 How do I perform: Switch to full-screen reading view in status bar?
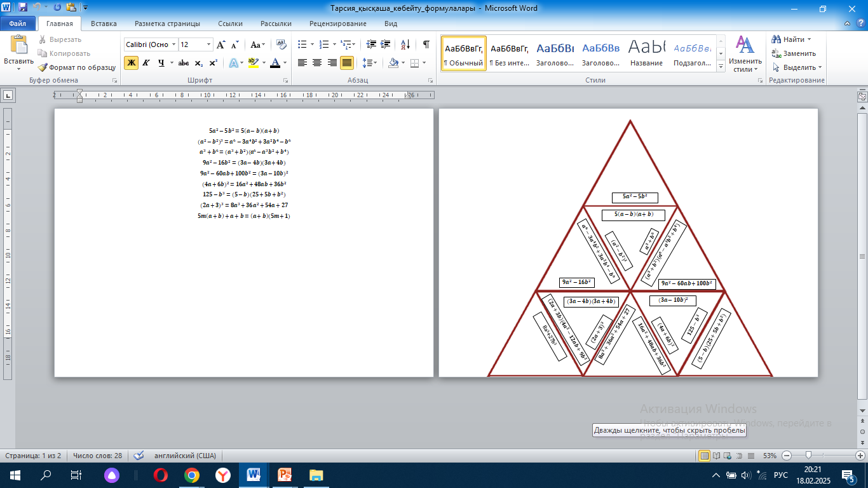(716, 456)
